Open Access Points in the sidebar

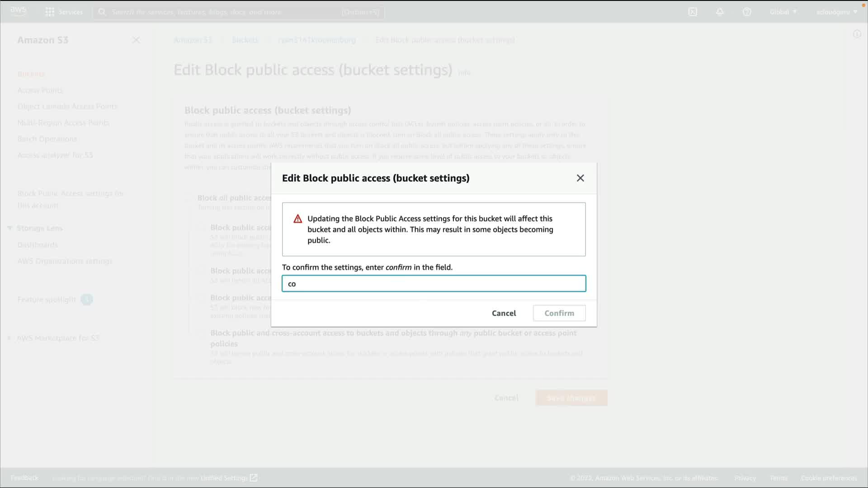coord(40,90)
